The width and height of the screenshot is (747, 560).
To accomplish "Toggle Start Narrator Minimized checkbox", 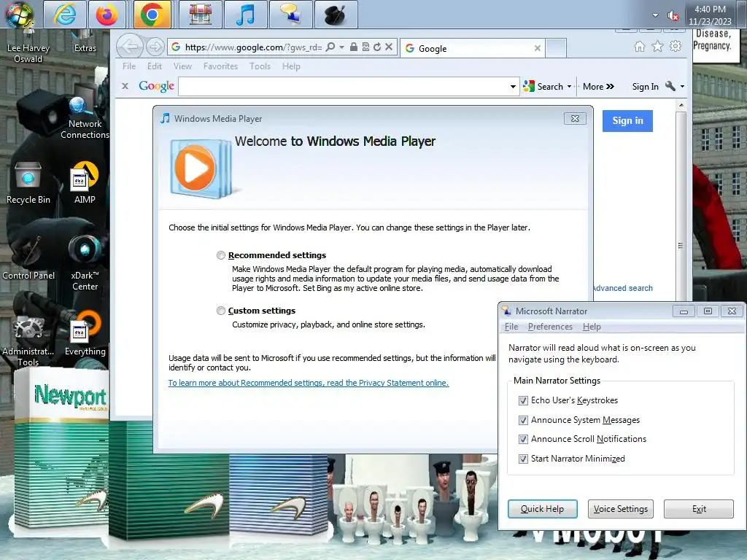I will pos(523,459).
